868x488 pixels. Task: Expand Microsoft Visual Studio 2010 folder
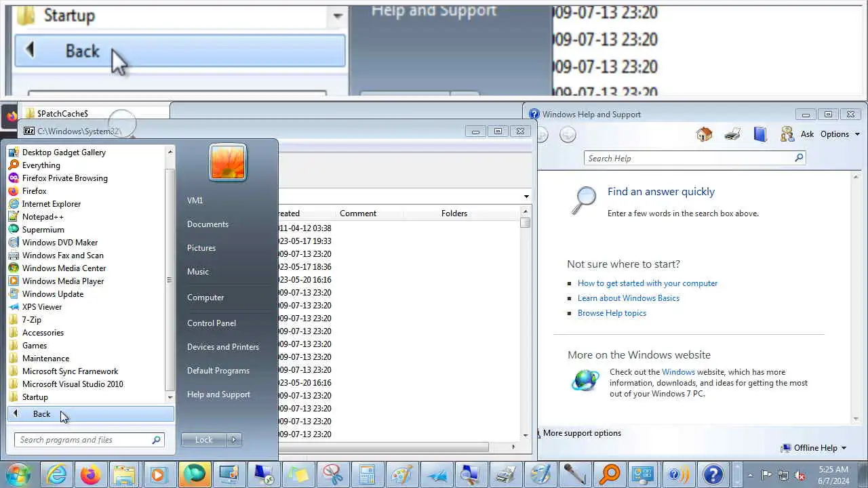[x=73, y=384]
